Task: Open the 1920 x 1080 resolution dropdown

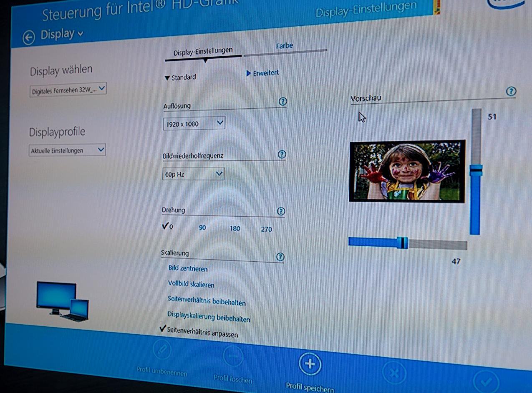Action: [x=194, y=124]
